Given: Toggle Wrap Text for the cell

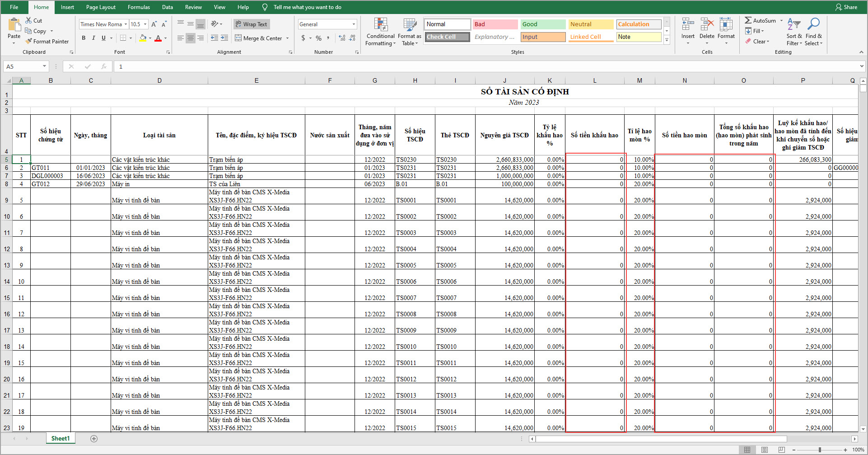Looking at the screenshot, I should 251,24.
